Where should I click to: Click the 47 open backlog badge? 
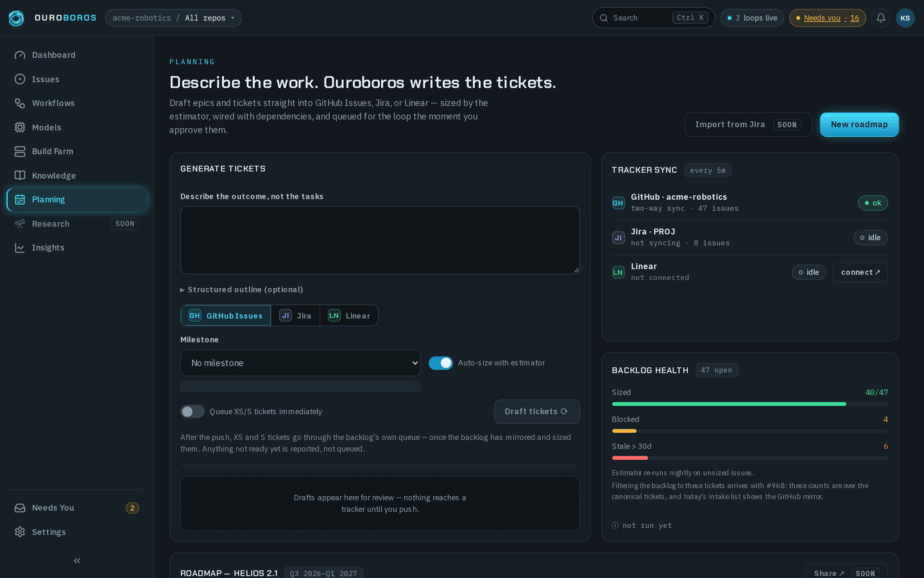717,371
